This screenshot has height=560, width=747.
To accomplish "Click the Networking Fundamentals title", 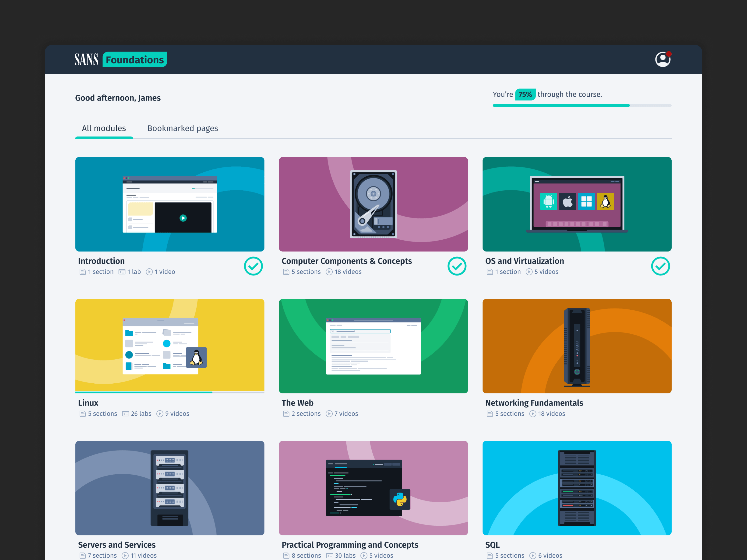I will (x=534, y=403).
